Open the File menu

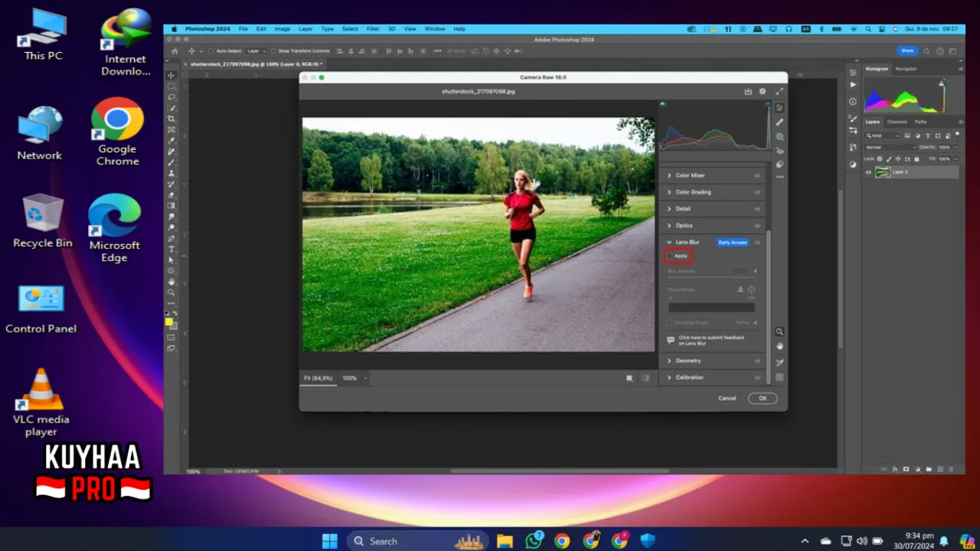[243, 29]
